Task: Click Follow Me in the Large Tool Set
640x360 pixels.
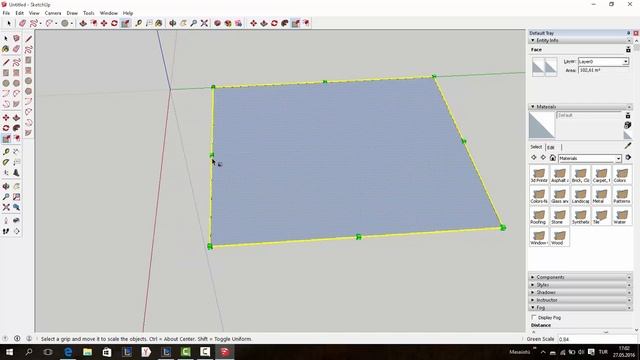Action: point(16,128)
